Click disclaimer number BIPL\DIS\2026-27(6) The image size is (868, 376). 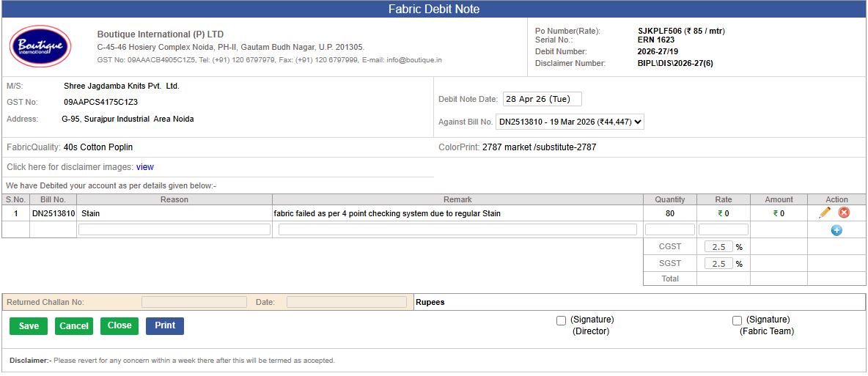click(675, 63)
